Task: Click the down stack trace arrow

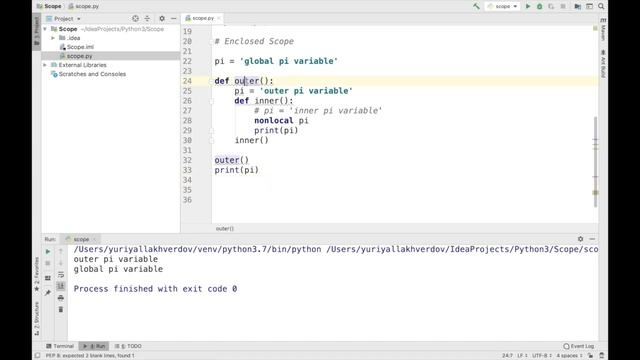Action: click(x=61, y=263)
